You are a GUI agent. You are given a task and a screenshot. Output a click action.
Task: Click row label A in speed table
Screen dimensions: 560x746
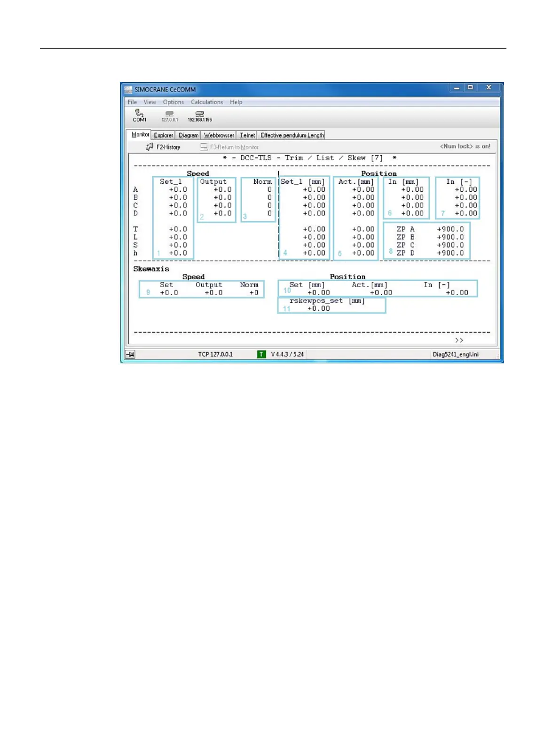[135, 190]
